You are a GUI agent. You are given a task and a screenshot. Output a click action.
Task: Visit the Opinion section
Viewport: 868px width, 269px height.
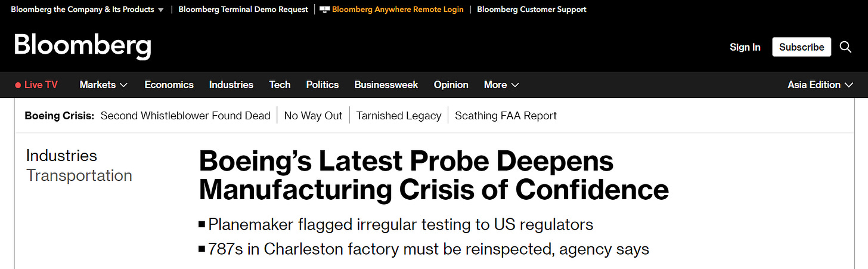(451, 85)
